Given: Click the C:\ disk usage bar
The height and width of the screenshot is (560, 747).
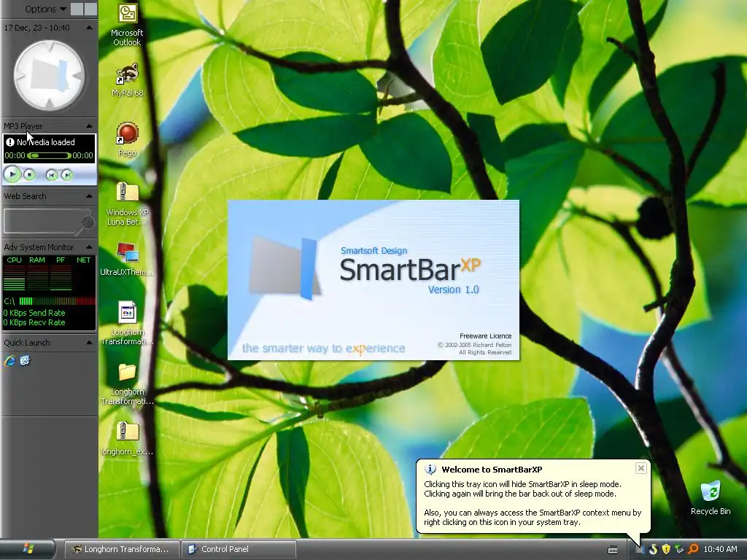Looking at the screenshot, I should (57, 301).
